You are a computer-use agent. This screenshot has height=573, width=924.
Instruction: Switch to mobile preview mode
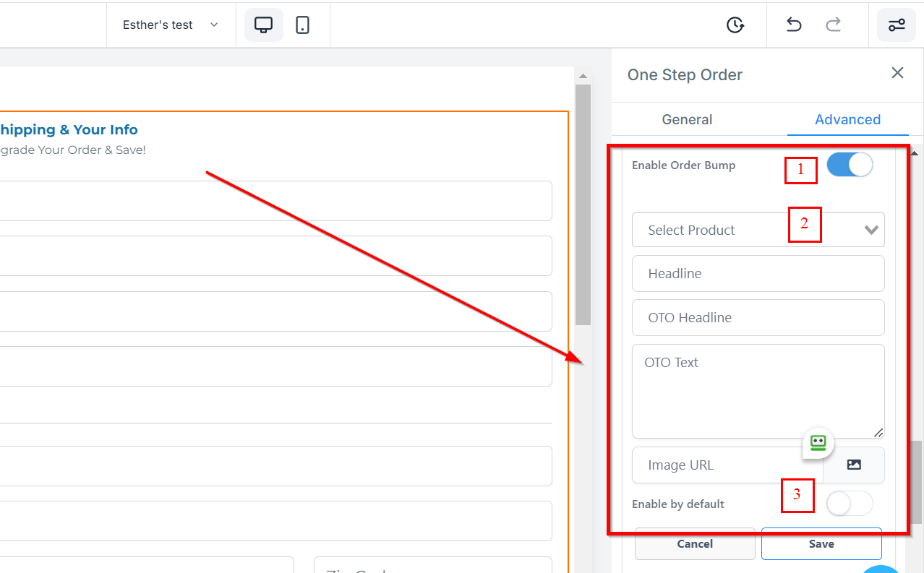(x=303, y=25)
